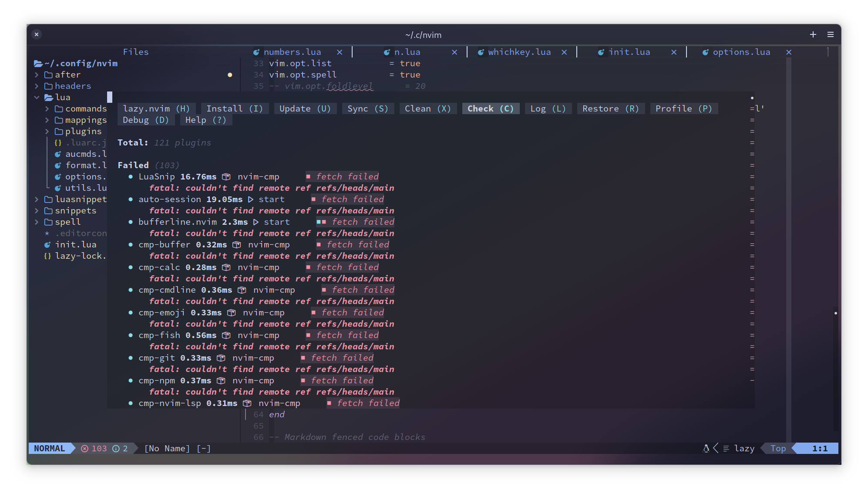The image size is (868, 494).
Task: Open the terminal hamburger menu
Action: (x=831, y=34)
